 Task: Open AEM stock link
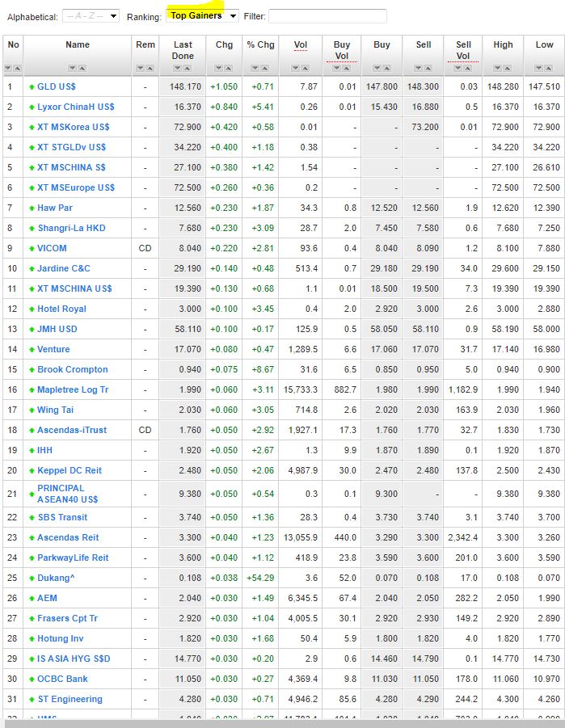click(47, 598)
